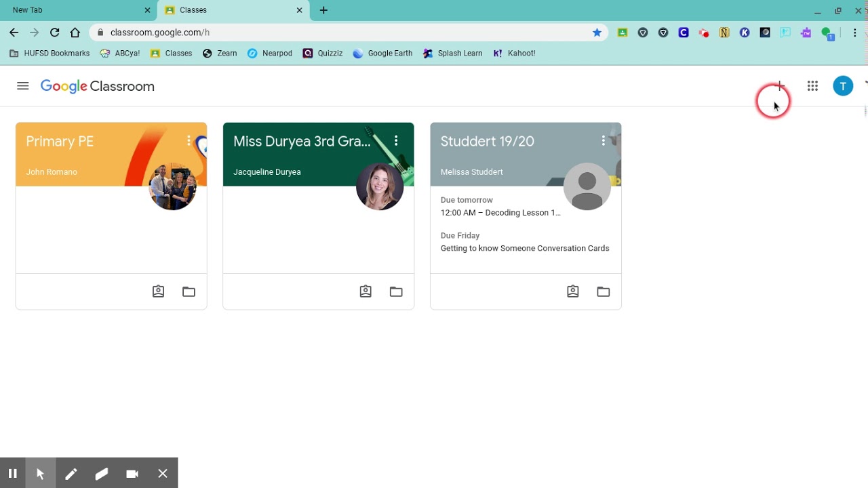
Task: Go back in browser history
Action: point(14,33)
